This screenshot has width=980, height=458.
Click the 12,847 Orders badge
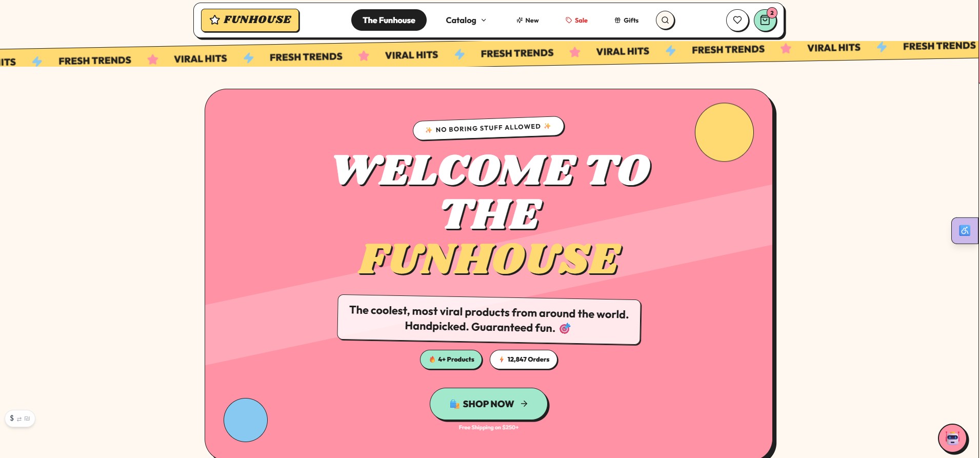pyautogui.click(x=524, y=360)
